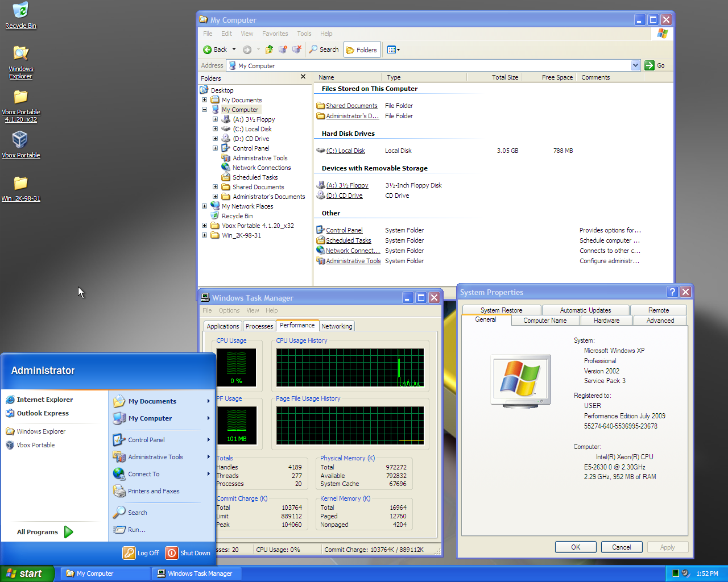Click Task Manager CPU tray icon
The width and height of the screenshot is (728, 582).
click(675, 573)
